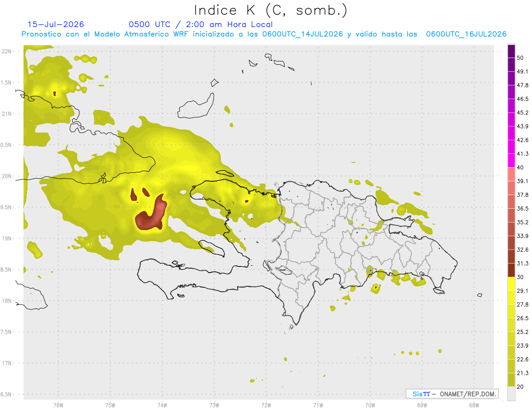532x411 pixels.
Task: Pick the salmon swatch between 39.1 and 40
Action: 511,174
